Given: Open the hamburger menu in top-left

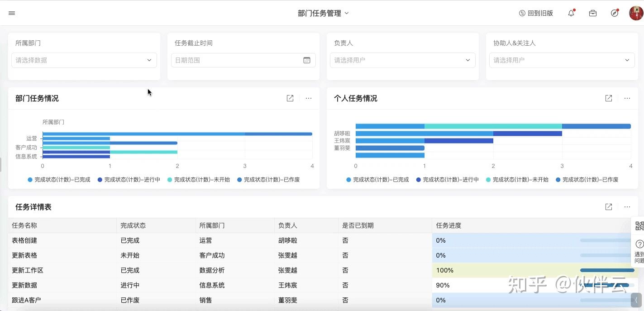Looking at the screenshot, I should pos(12,13).
